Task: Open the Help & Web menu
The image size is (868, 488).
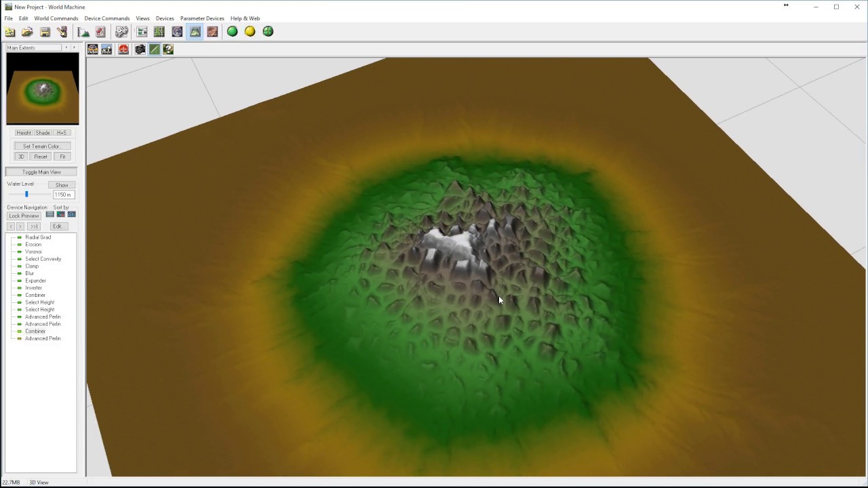Action: (x=245, y=18)
